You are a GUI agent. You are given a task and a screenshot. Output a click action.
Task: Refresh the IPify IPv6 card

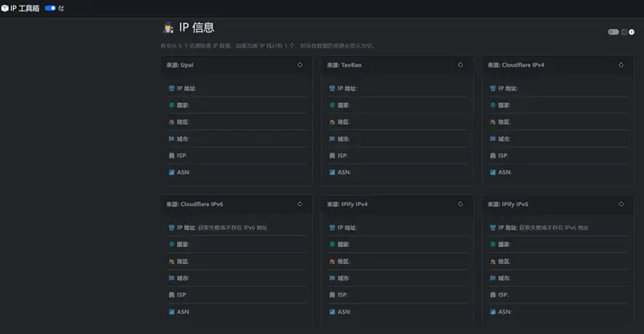click(621, 204)
